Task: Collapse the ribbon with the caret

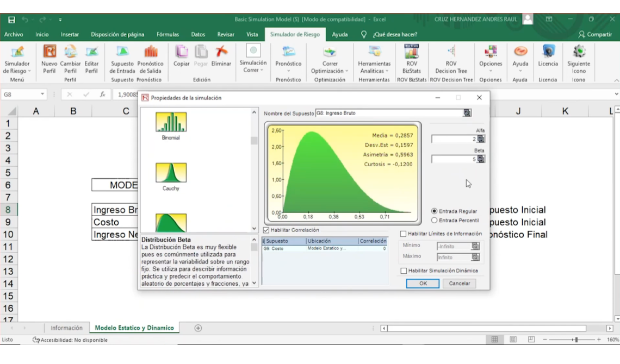Action: coord(616,80)
